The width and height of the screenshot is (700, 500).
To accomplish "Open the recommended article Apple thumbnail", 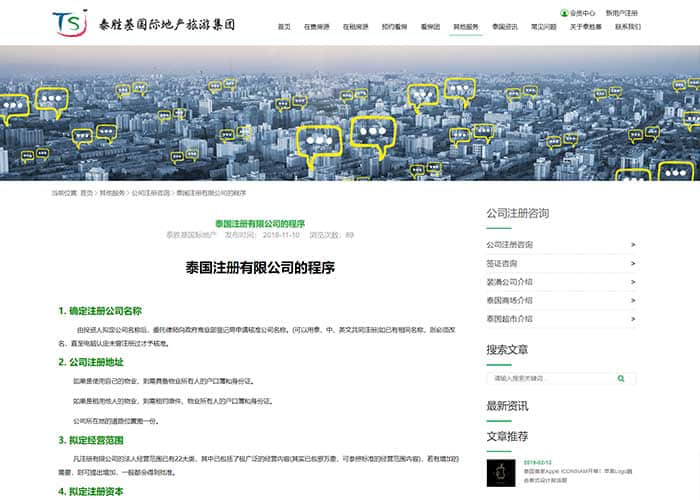I will click(500, 473).
